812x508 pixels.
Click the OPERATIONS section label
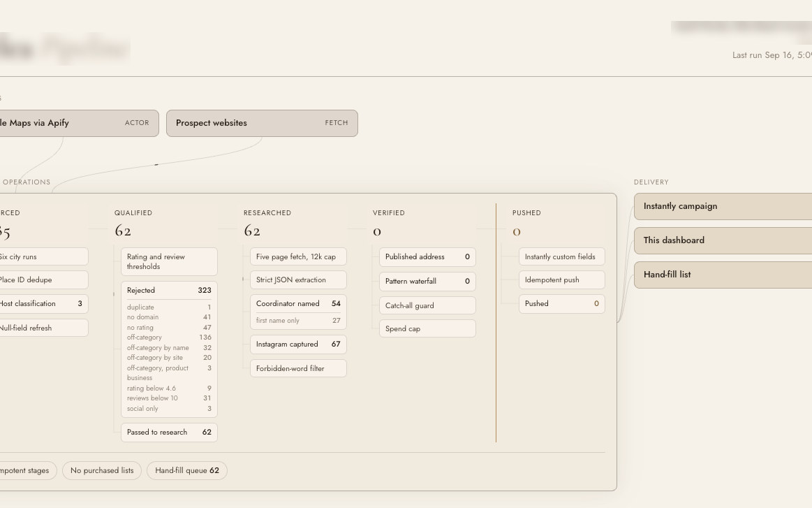(x=26, y=182)
